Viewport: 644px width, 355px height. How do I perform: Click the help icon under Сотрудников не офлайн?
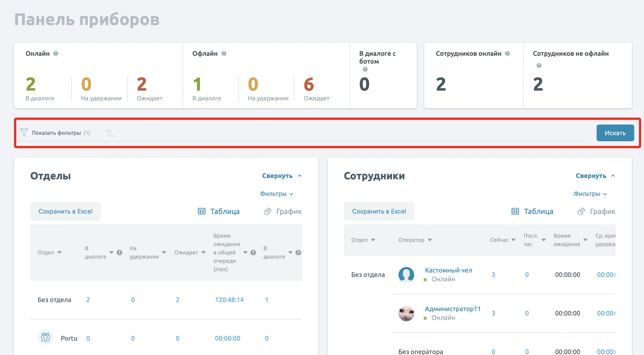pyautogui.click(x=539, y=66)
